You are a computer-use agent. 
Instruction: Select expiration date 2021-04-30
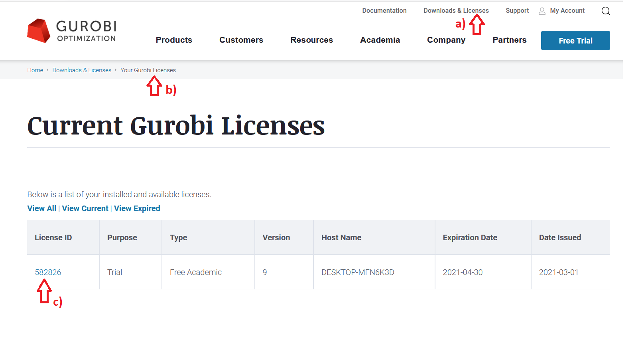coord(483,272)
